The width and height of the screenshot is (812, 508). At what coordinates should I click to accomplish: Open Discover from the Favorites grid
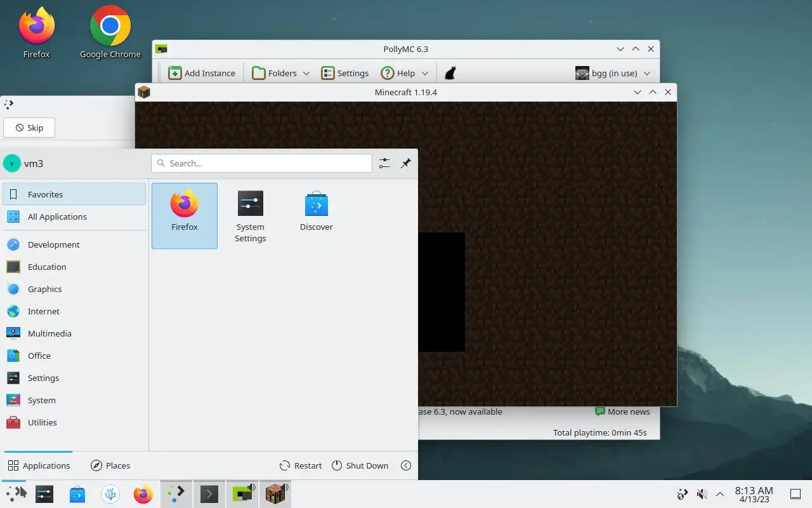coord(316,216)
